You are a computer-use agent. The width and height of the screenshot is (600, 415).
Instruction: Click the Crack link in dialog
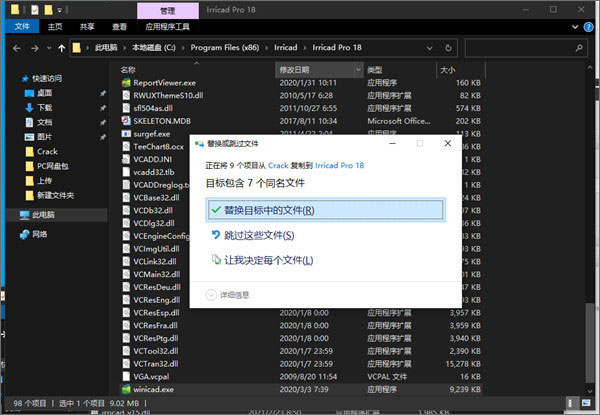click(x=278, y=166)
